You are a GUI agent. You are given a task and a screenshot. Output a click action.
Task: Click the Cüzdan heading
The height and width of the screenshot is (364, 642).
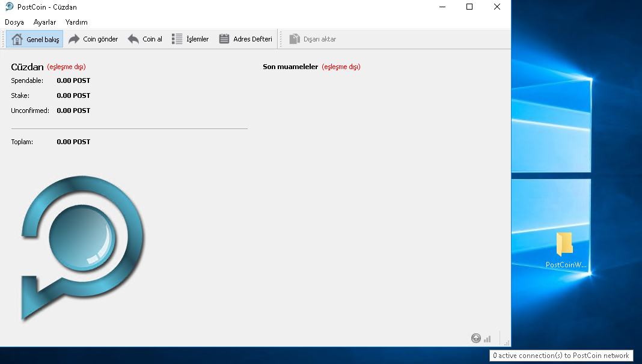27,67
